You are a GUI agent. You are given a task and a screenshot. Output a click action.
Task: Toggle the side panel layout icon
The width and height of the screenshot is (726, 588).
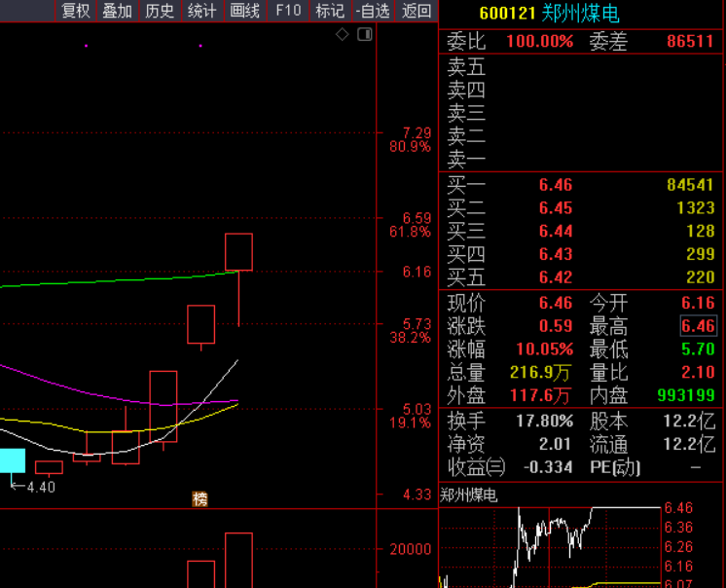pyautogui.click(x=365, y=34)
